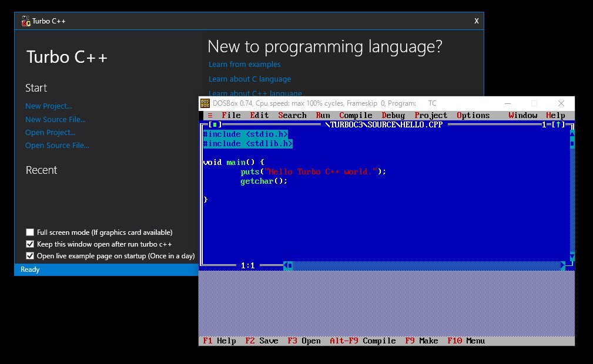Open Learn from examples link

[x=244, y=64]
